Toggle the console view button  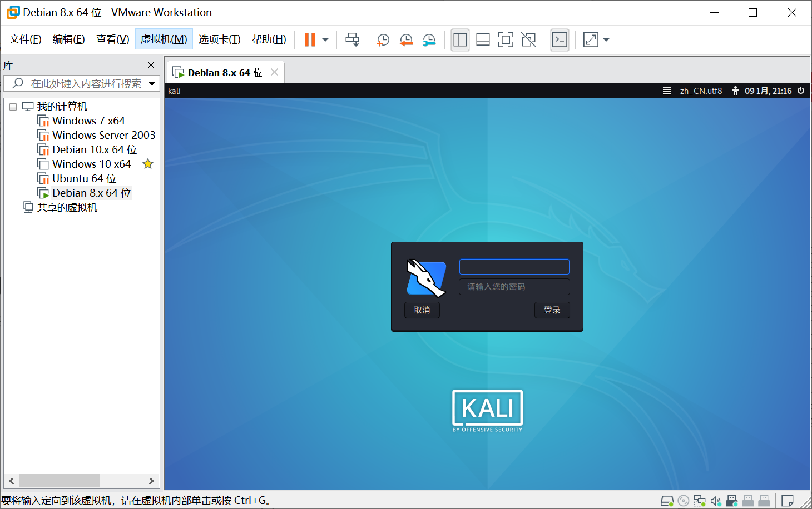[560, 39]
